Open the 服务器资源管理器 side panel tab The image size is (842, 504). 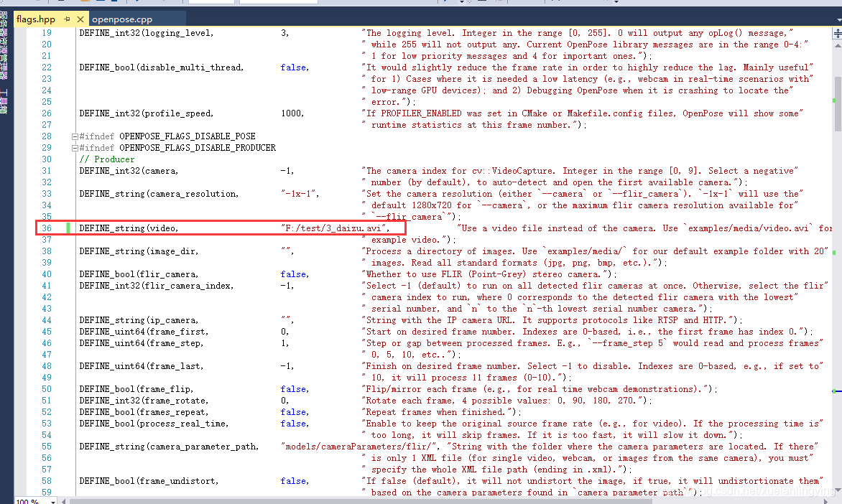[x=4, y=46]
